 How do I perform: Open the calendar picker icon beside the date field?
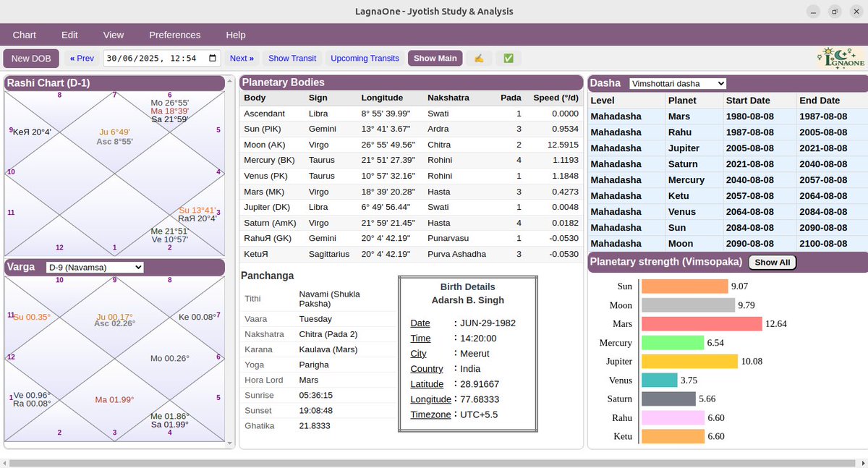(x=210, y=58)
